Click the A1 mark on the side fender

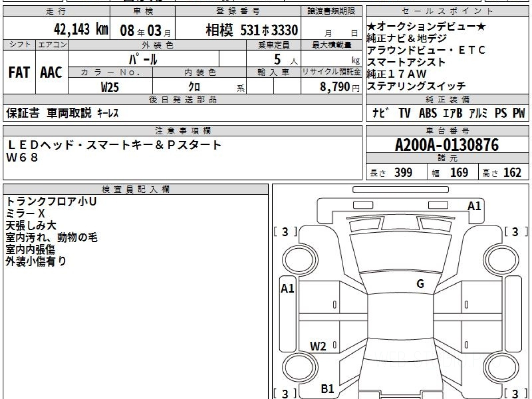tap(288, 289)
